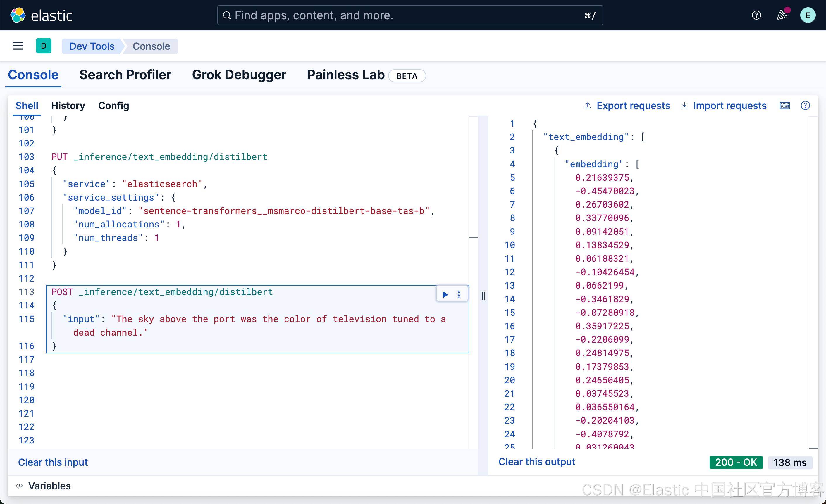The image size is (826, 504).
Task: Click the send request play button
Action: pos(445,295)
